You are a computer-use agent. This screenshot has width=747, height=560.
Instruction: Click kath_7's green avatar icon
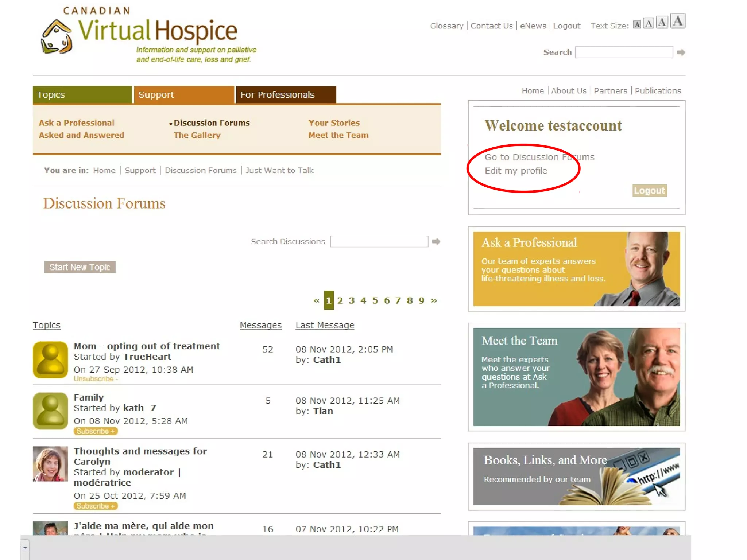click(x=50, y=411)
